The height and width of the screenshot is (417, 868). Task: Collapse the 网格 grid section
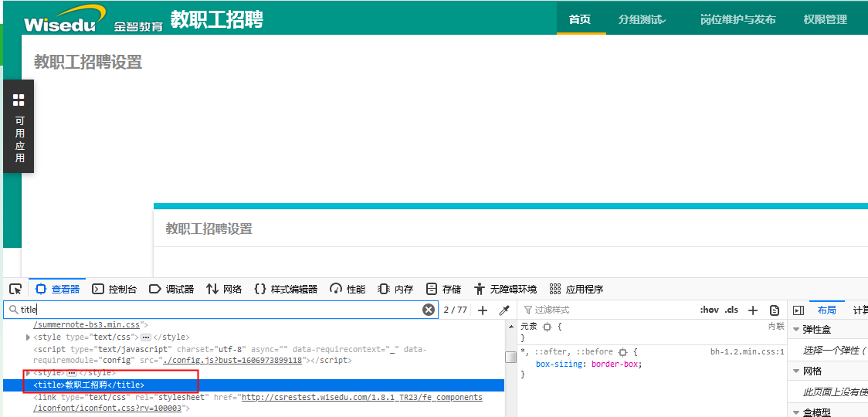[796, 371]
